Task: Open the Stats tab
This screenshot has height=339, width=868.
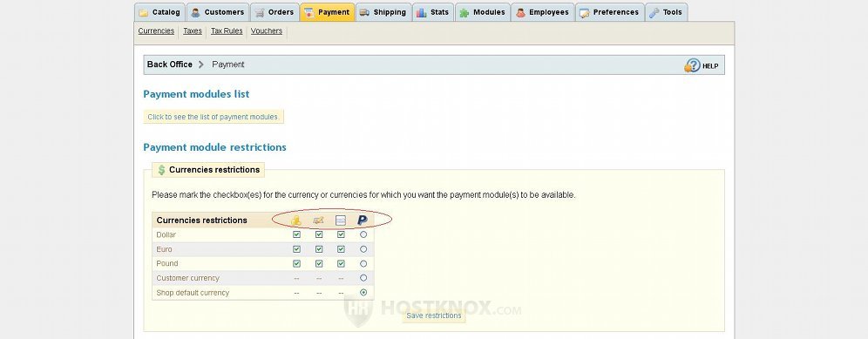Action: coord(432,12)
